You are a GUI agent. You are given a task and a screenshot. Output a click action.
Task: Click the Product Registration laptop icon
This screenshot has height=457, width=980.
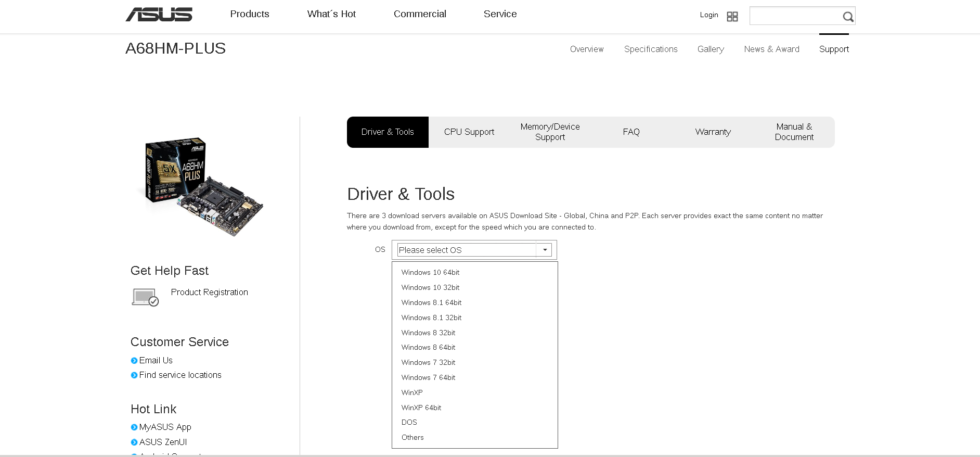click(145, 297)
